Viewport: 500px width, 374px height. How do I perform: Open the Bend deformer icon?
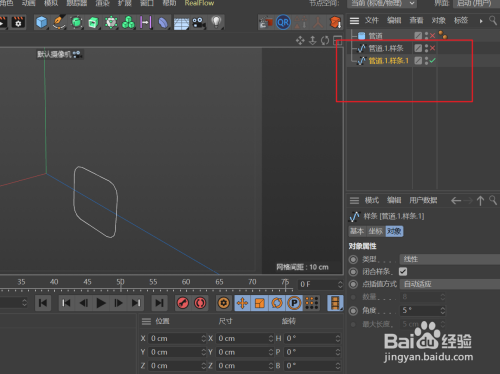[x=163, y=23]
